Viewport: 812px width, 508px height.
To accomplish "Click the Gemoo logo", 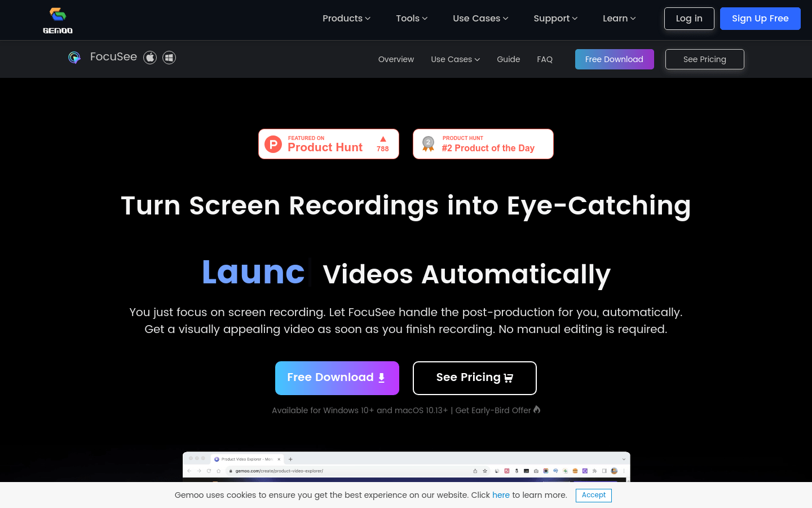I will click(58, 20).
